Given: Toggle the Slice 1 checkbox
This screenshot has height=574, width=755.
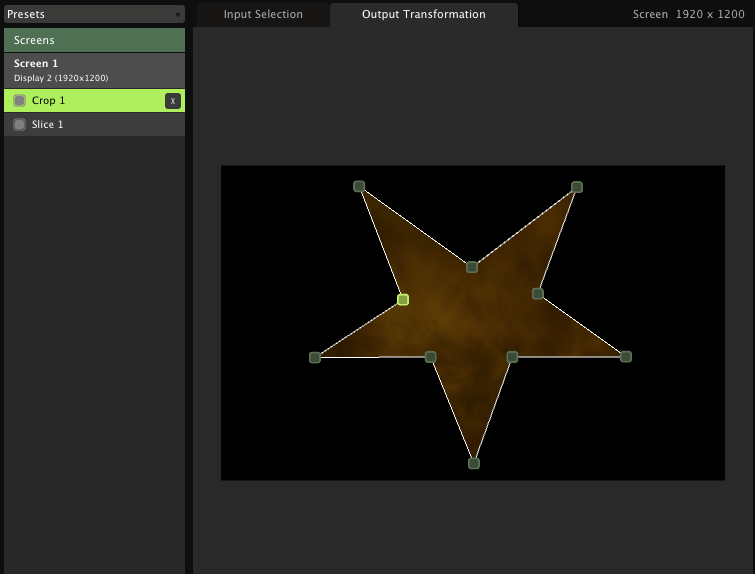Looking at the screenshot, I should 20,125.
